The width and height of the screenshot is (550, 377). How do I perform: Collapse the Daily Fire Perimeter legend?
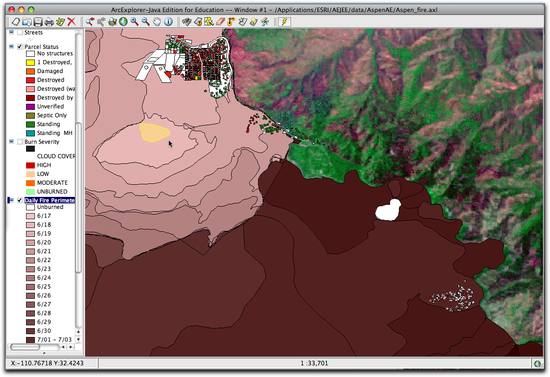[11, 200]
